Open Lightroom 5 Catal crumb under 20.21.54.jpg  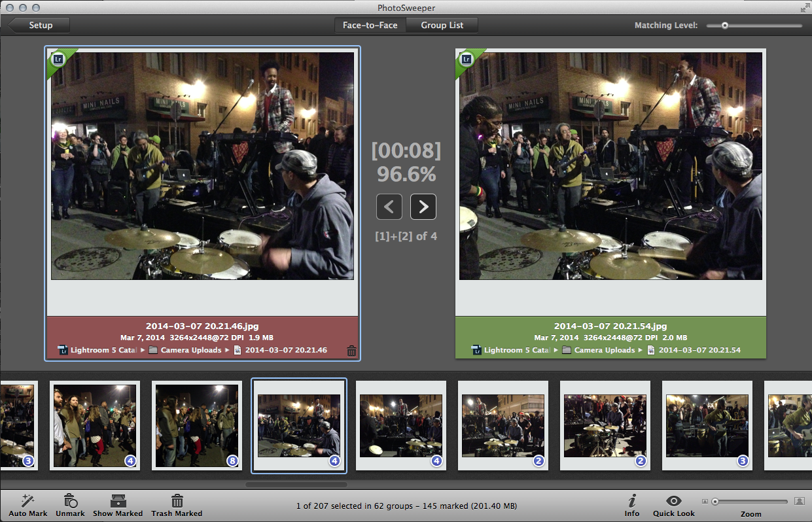point(510,350)
